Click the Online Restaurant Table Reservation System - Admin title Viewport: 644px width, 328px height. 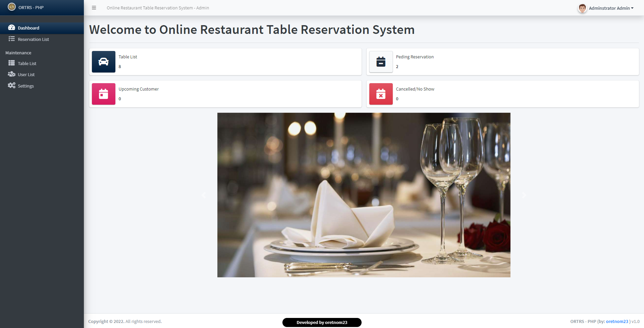[158, 8]
